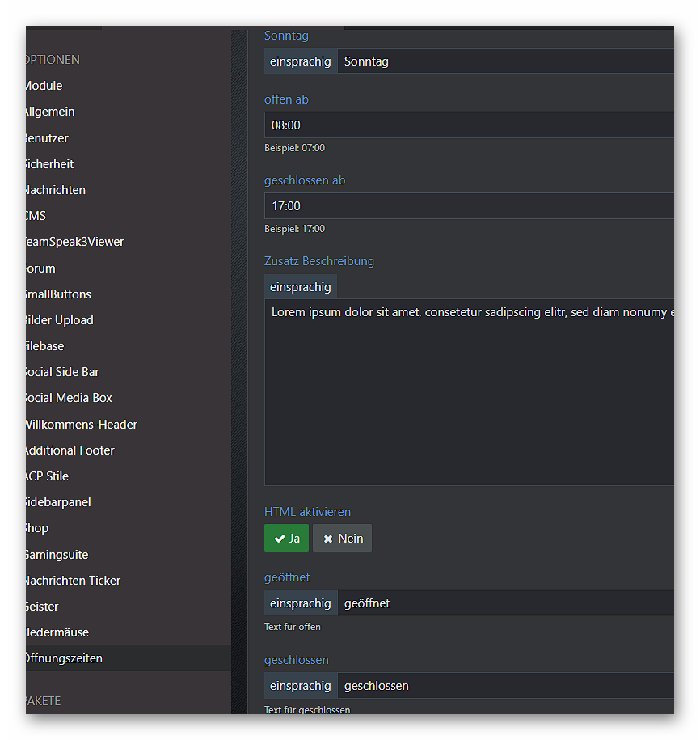700x740 pixels.
Task: Navigate to Nachrichten Ticker settings
Action: [x=73, y=581]
